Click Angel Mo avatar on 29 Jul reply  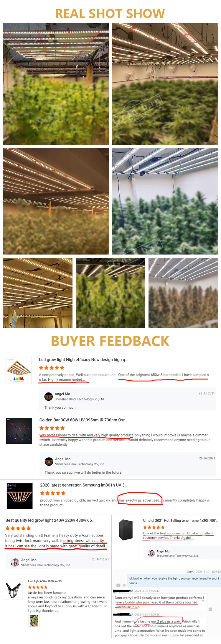49,396
